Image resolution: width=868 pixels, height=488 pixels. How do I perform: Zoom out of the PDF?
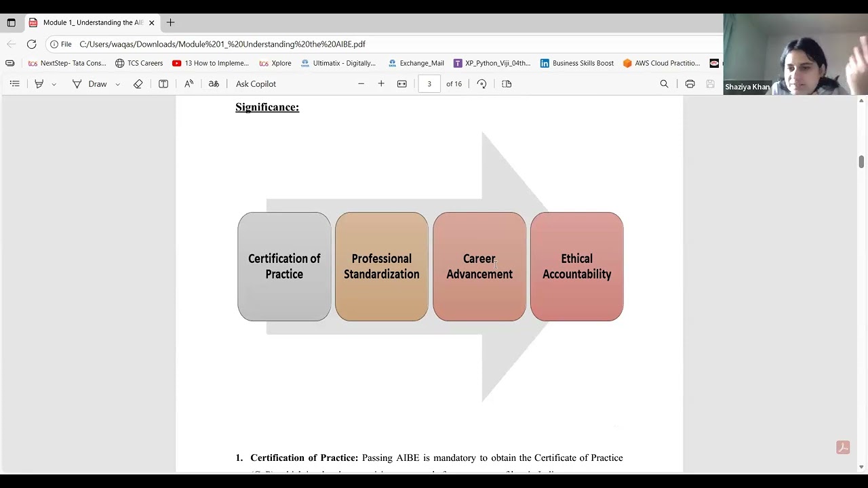[361, 84]
